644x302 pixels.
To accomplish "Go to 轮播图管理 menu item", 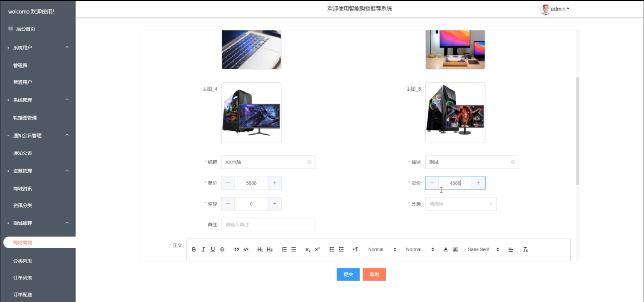I will pos(25,118).
